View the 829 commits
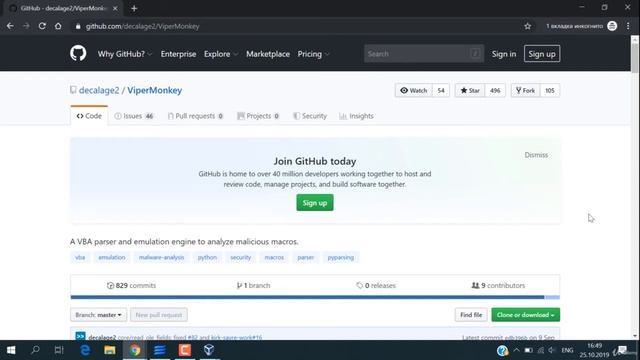This screenshot has height=360, width=640. [x=131, y=285]
